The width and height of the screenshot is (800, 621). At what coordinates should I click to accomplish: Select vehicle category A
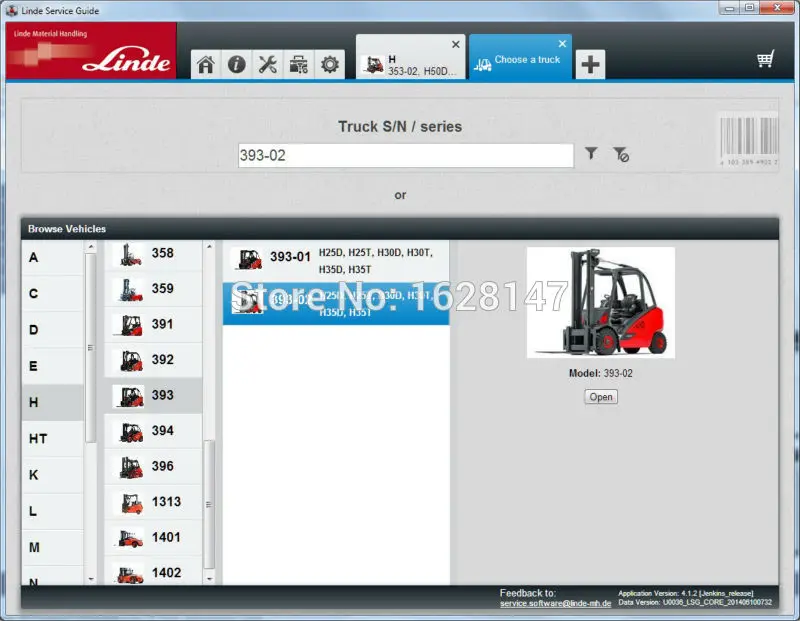point(53,258)
